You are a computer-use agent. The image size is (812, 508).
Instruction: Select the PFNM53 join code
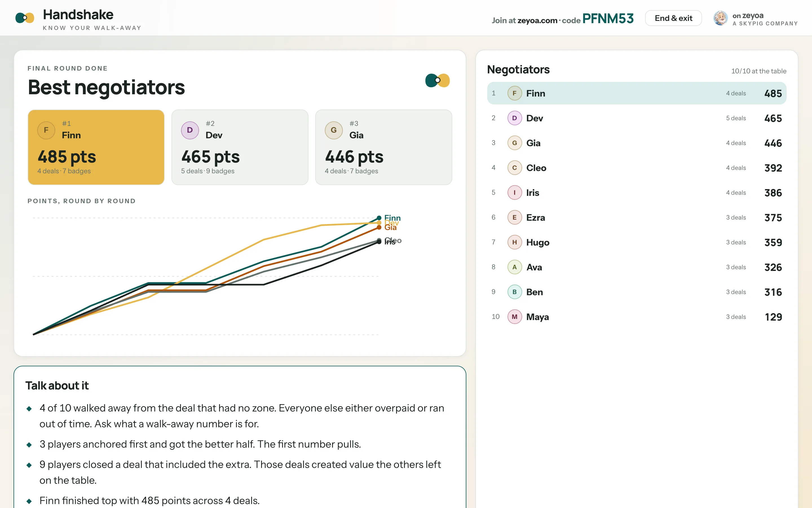(608, 18)
